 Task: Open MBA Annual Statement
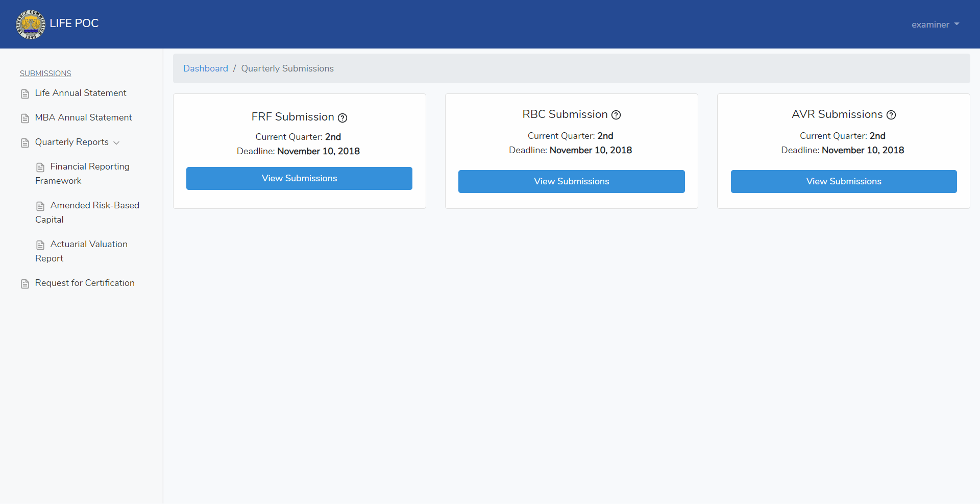tap(84, 117)
